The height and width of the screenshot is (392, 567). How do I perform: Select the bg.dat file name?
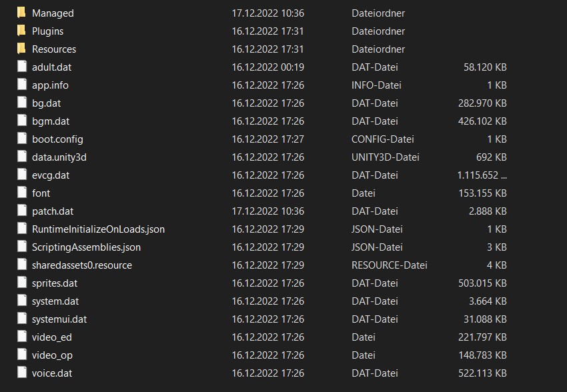point(46,103)
